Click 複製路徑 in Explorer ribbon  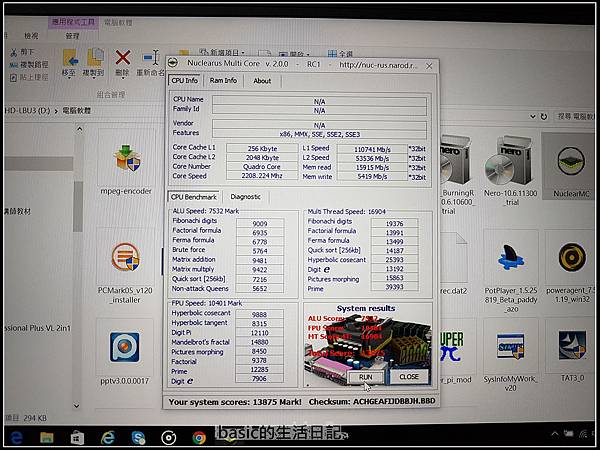[29, 64]
